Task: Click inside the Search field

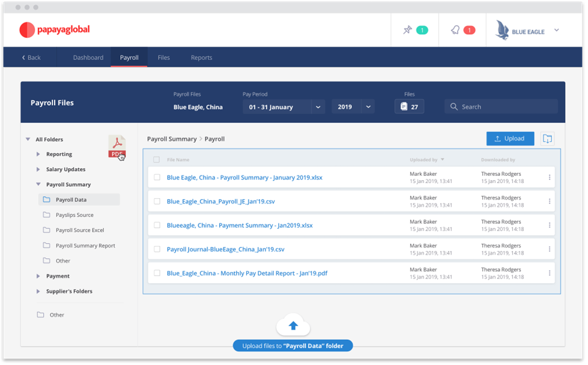Action: tap(502, 106)
